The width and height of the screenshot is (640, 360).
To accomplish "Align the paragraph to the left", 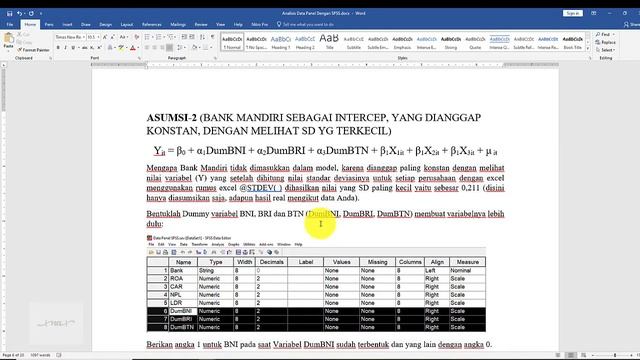I will click(x=147, y=48).
